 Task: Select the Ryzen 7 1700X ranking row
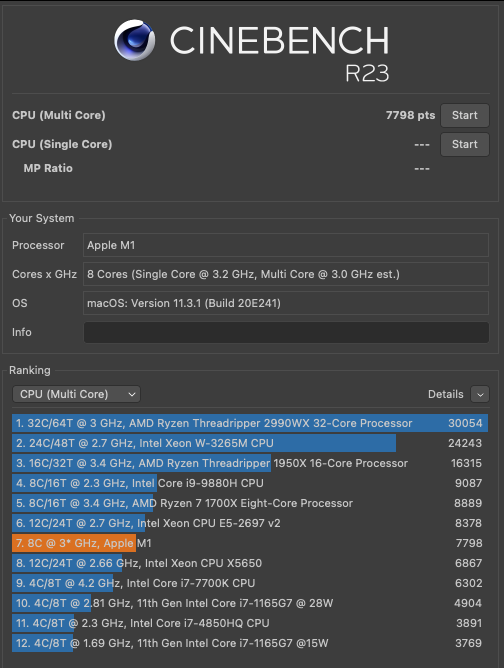click(250, 503)
